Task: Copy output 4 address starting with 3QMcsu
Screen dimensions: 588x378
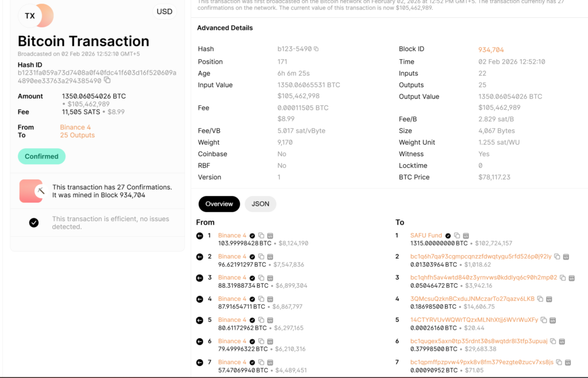Action: point(540,299)
